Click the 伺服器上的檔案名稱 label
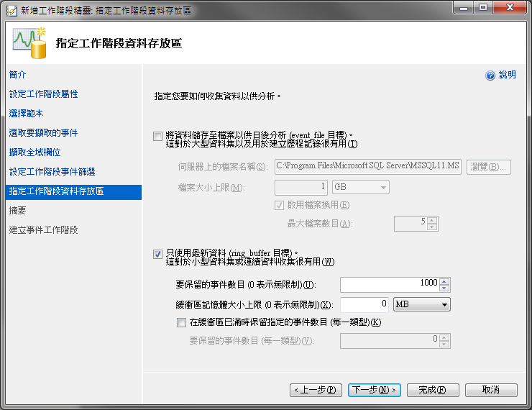 pos(223,167)
